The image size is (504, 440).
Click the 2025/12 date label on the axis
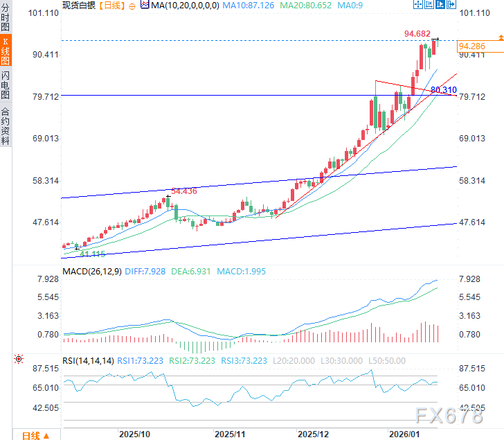point(313,434)
